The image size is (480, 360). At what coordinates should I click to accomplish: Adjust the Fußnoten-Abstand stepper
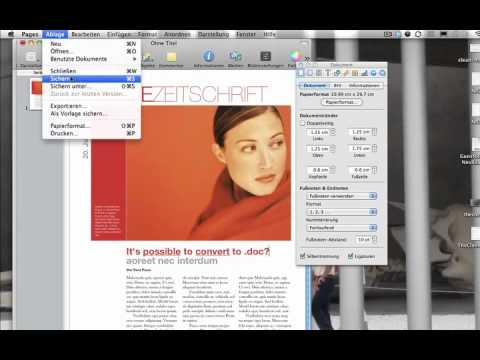point(374,239)
